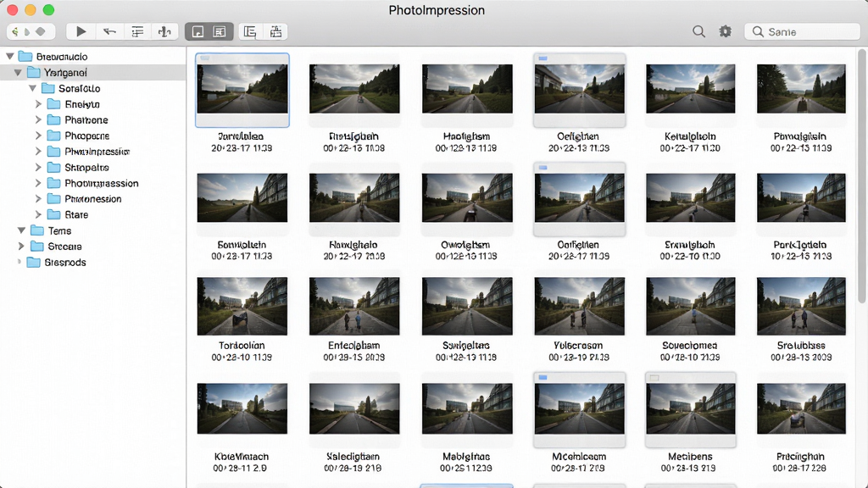Click the Saledigtam file name

pyautogui.click(x=353, y=457)
